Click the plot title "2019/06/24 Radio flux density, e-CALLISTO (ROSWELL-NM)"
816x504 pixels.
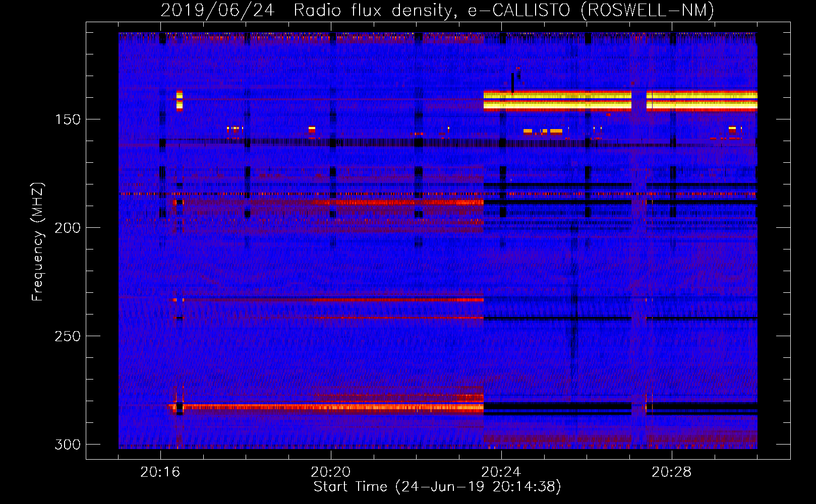pyautogui.click(x=437, y=10)
